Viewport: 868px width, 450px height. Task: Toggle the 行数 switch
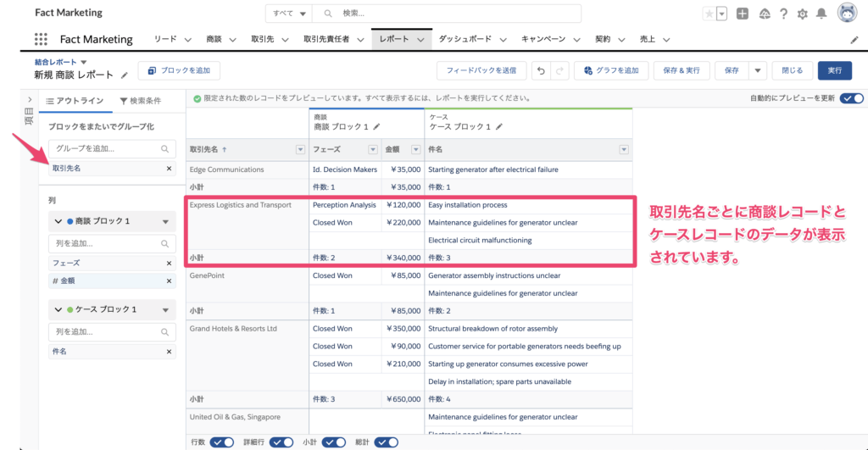coord(222,442)
